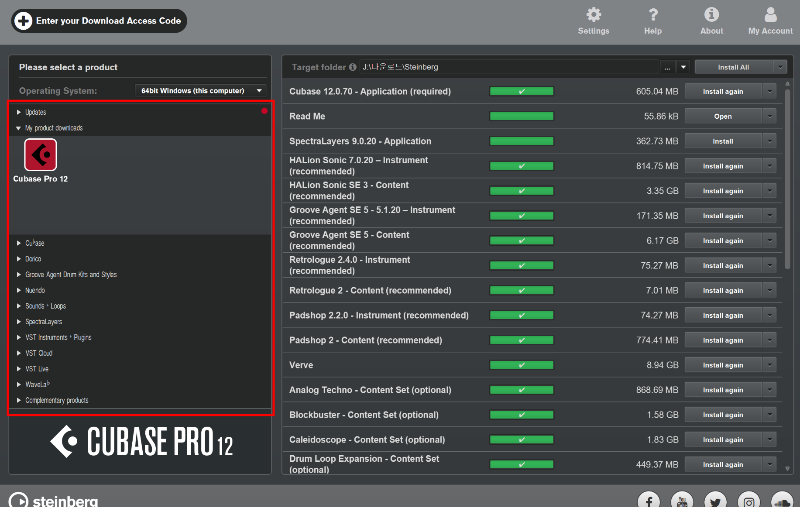Click Install again for Padshop 2 Content
Screen dimensions: 800x507
[723, 340]
